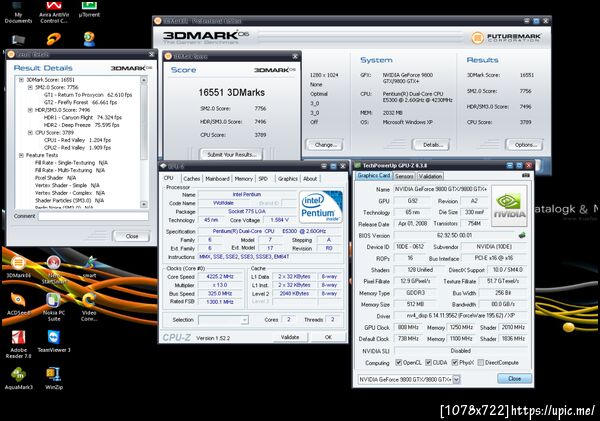Collapse the Feature Tests tree node
Screen dimensions: 600x421
pyautogui.click(x=21, y=155)
